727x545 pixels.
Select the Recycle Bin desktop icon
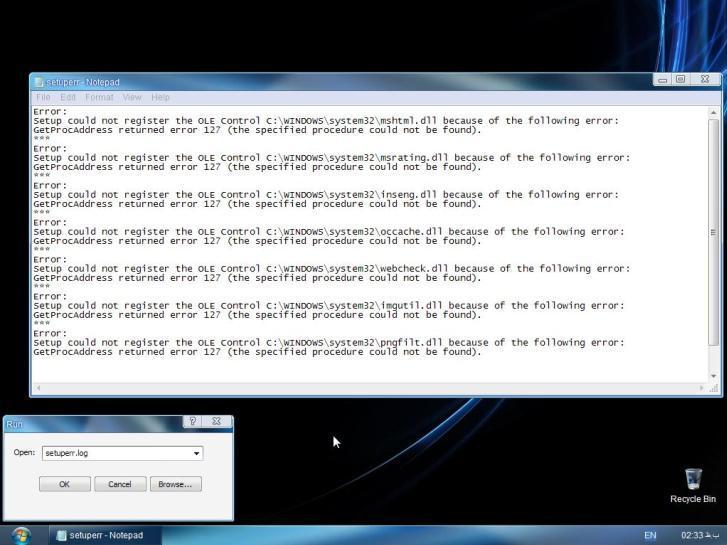pyautogui.click(x=693, y=486)
